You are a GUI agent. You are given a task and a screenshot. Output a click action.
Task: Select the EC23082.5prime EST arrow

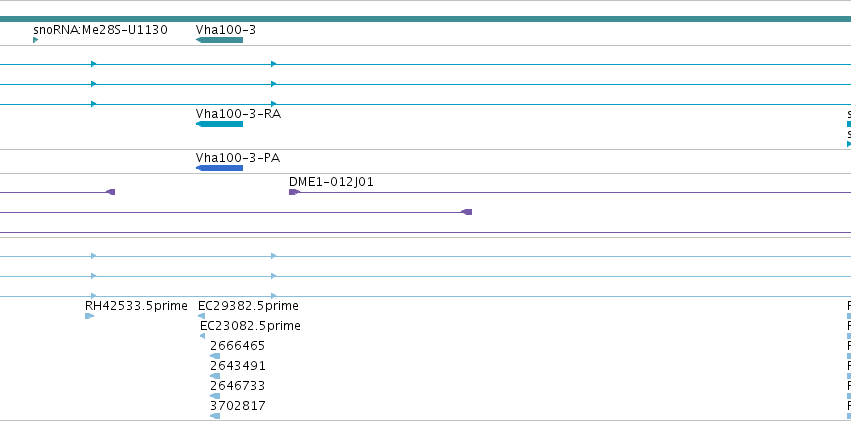(202, 336)
